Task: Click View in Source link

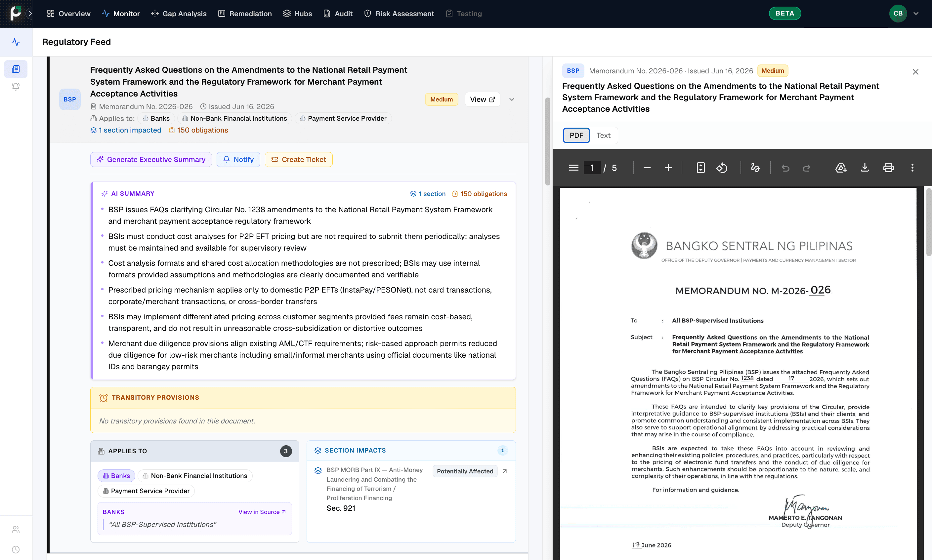Action: (262, 512)
